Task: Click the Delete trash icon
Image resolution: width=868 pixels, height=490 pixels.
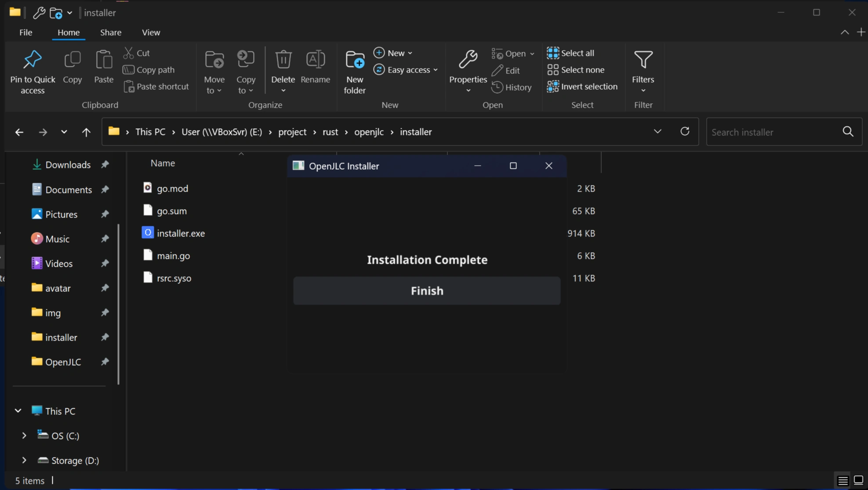Action: click(x=283, y=60)
